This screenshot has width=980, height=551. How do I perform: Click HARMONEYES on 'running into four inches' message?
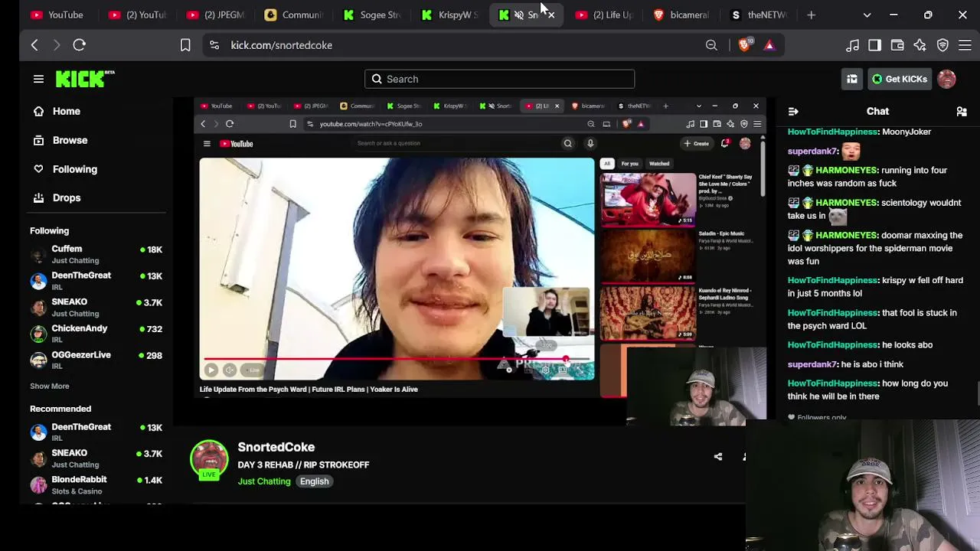coord(846,170)
